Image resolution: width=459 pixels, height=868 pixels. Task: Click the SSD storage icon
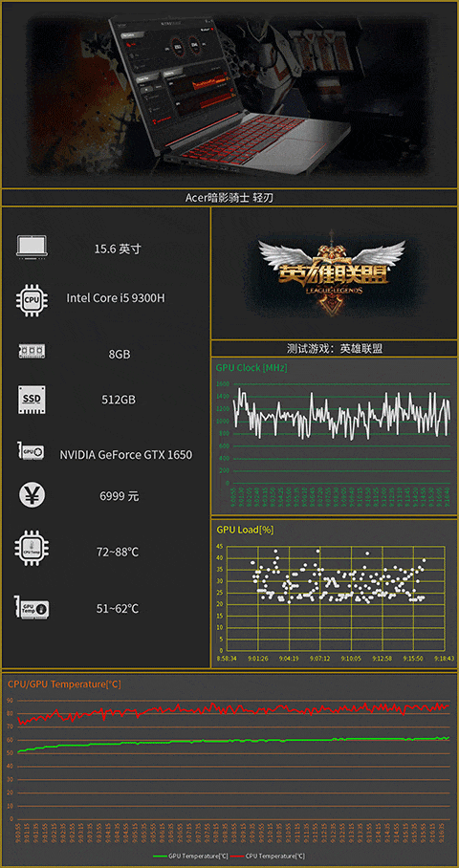pos(32,400)
